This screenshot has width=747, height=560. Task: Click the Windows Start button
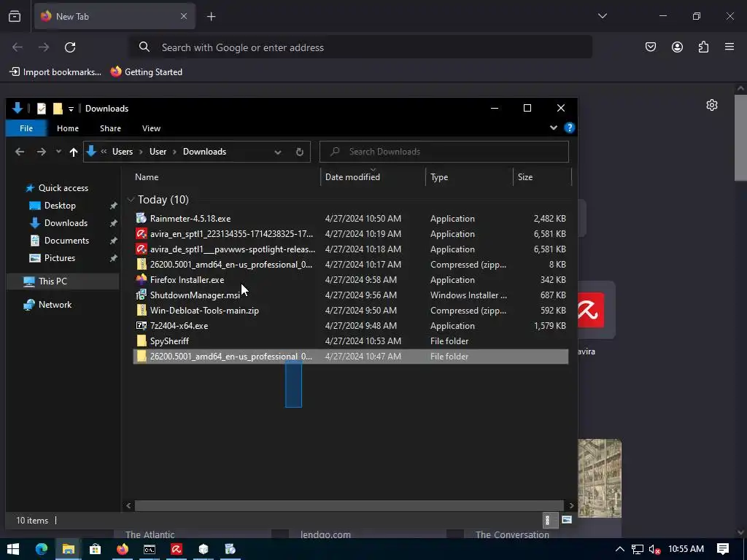13,549
